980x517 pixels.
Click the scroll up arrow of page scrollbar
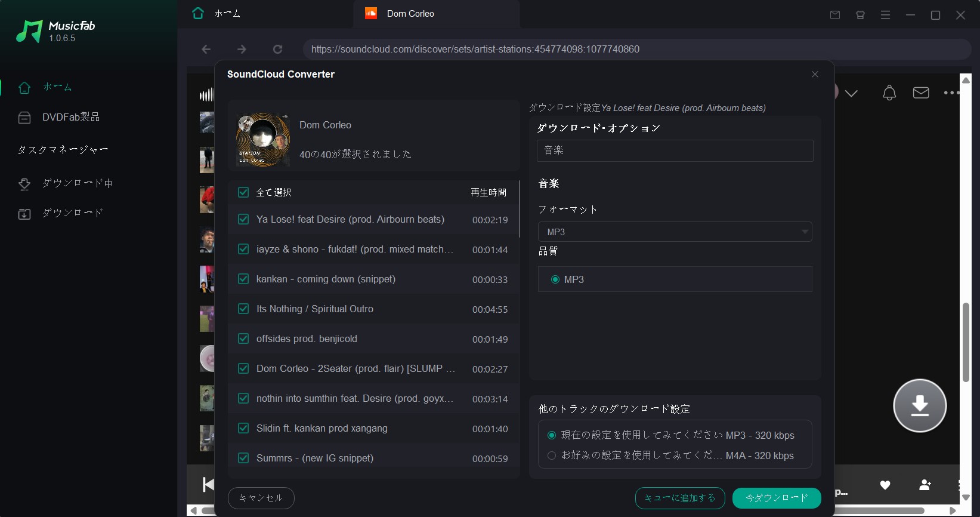(966, 79)
